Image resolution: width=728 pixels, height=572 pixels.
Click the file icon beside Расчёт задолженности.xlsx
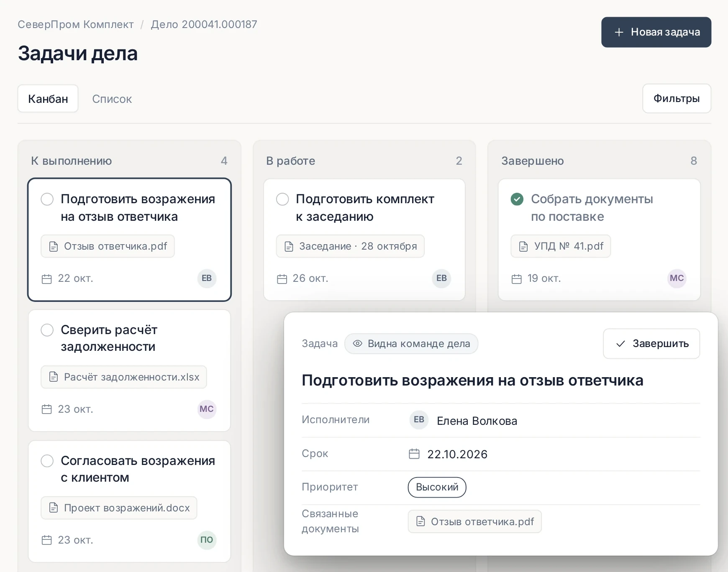tap(54, 377)
